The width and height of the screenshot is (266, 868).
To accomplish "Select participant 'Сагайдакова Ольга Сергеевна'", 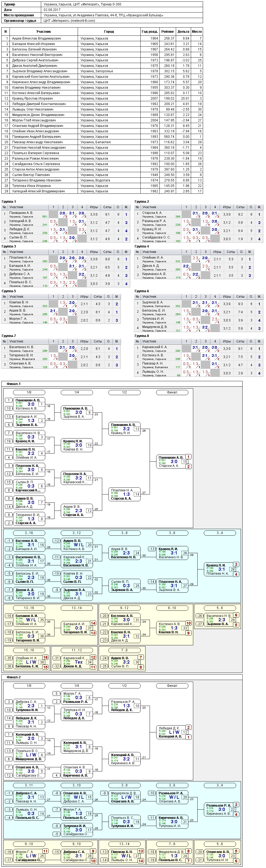I will coord(36,164).
